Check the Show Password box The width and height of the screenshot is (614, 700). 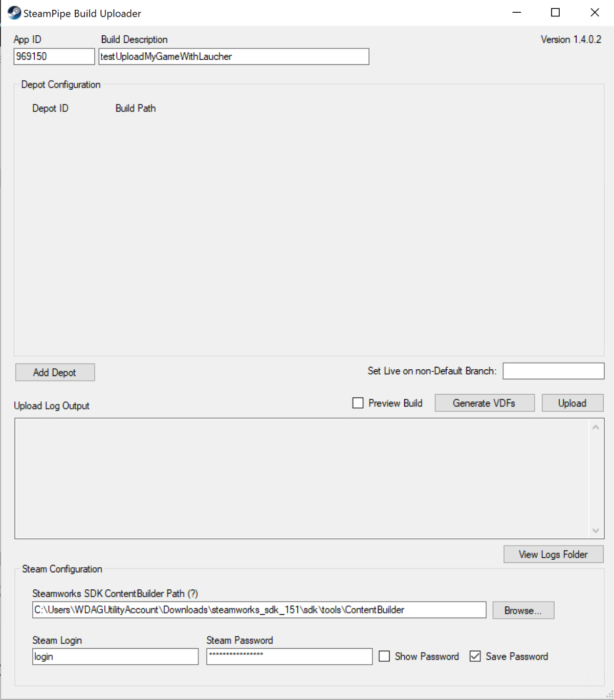pos(384,656)
